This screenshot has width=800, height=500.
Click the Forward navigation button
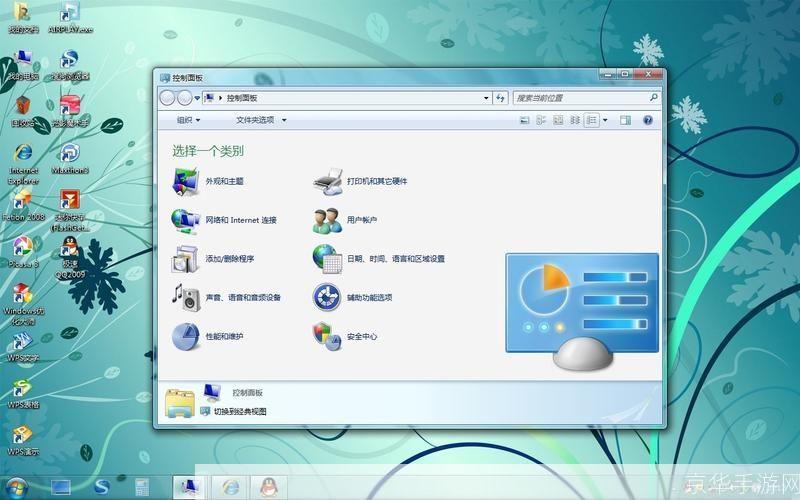click(x=185, y=98)
